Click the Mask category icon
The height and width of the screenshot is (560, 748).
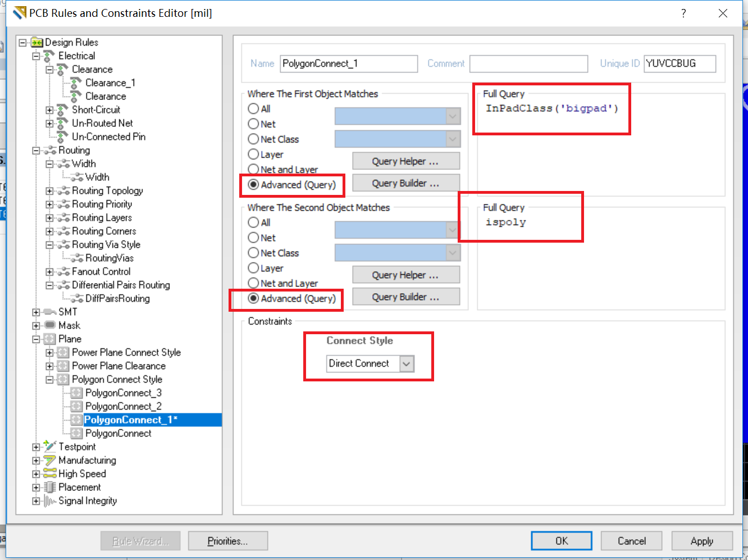tap(50, 325)
